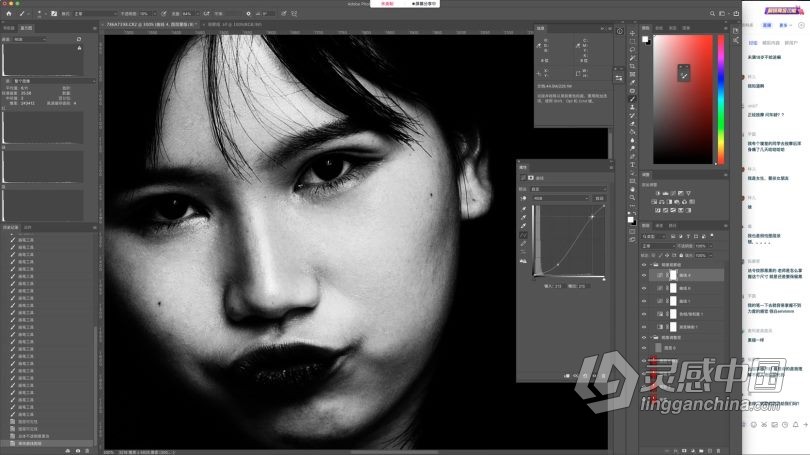Screen dimensions: 810x455
Task: Select the Clone Stamp tool
Action: [x=632, y=107]
